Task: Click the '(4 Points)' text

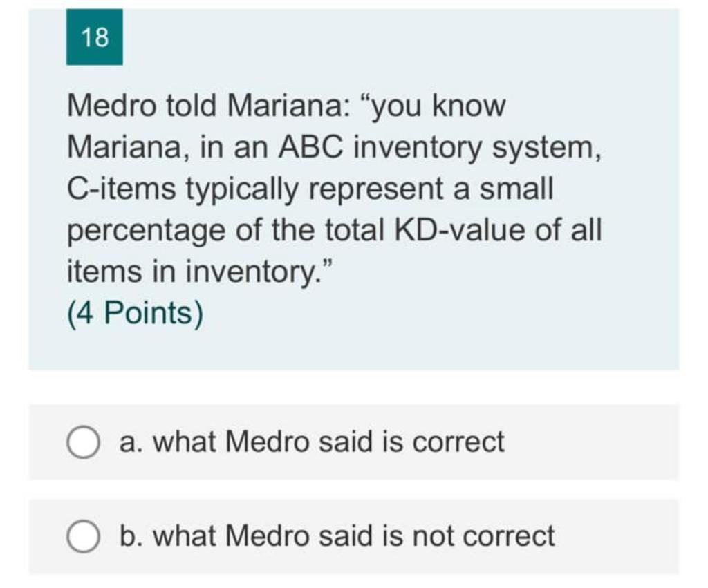Action: [x=135, y=313]
